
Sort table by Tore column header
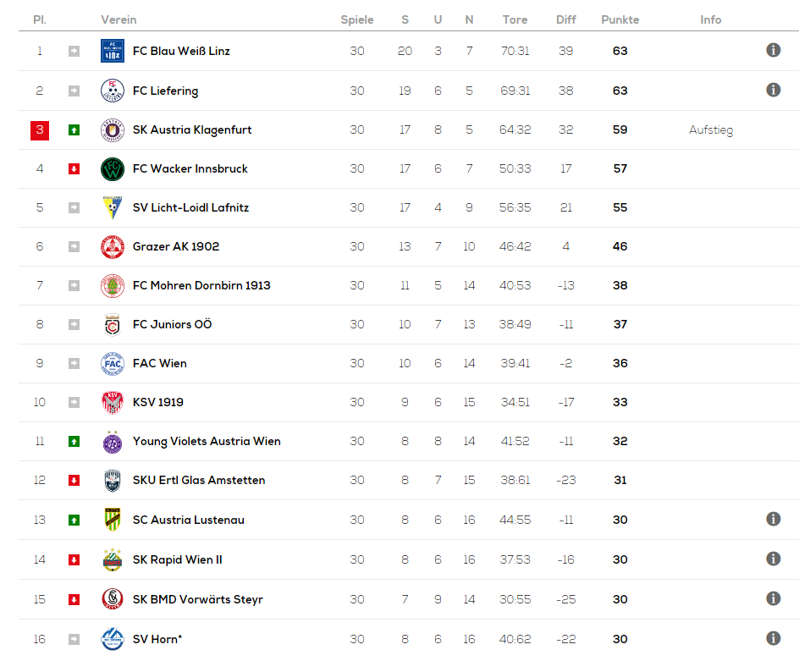(x=515, y=19)
